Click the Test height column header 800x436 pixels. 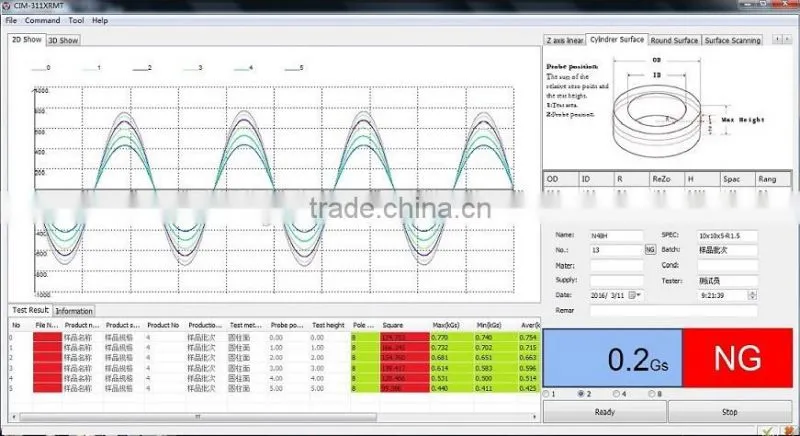(x=330, y=325)
